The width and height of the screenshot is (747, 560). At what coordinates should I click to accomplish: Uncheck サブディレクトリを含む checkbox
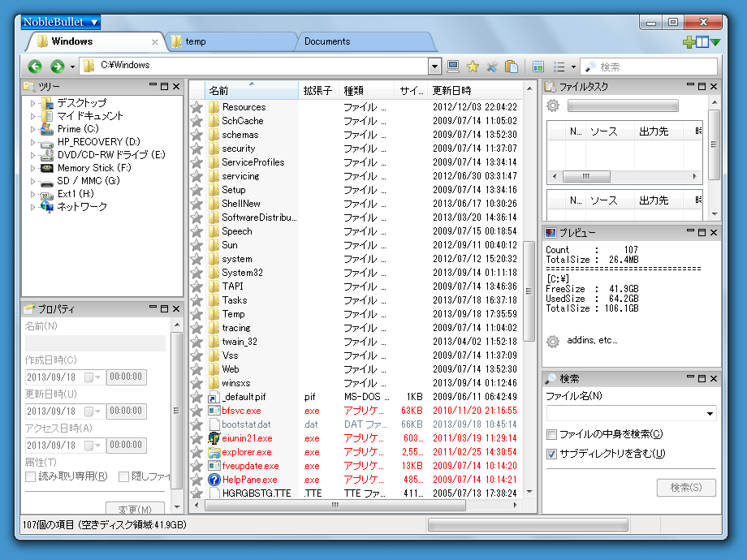tap(551, 454)
